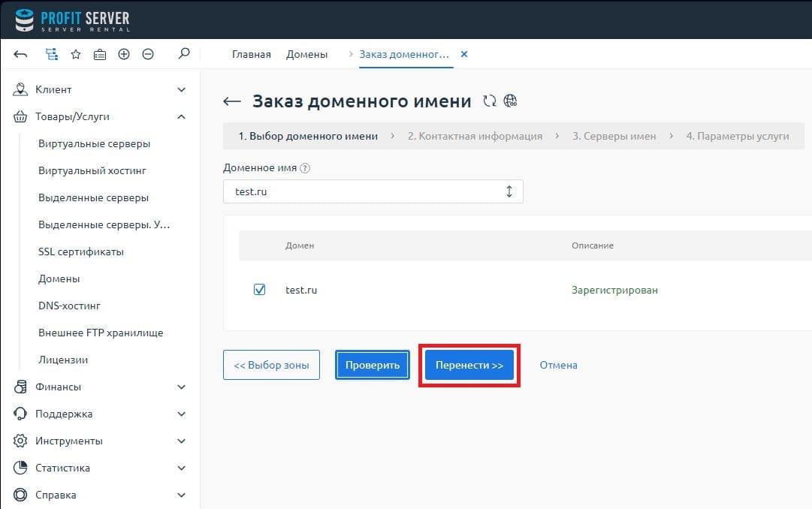The width and height of the screenshot is (812, 509).
Task: Open the Главная tab
Action: click(x=251, y=54)
